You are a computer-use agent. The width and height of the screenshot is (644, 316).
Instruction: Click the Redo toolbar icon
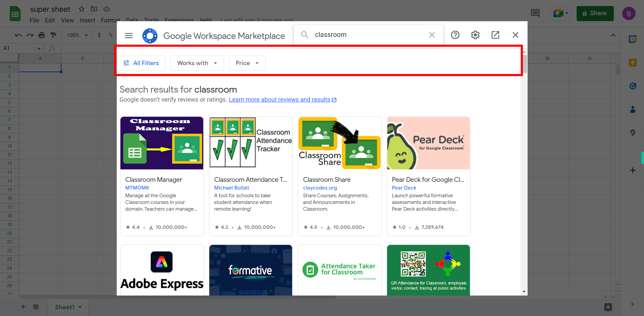tap(30, 35)
